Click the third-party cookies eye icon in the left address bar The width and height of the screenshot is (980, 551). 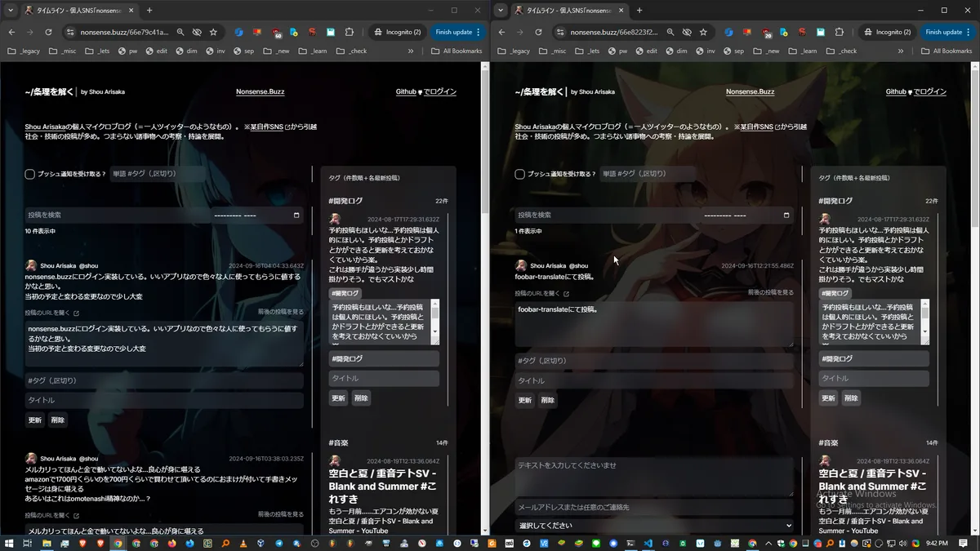click(x=197, y=32)
